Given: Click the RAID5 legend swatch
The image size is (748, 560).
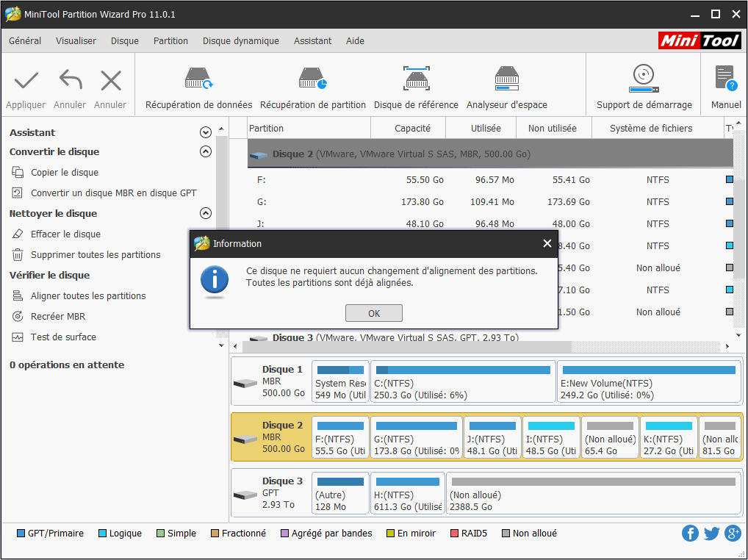Looking at the screenshot, I should coord(454,534).
